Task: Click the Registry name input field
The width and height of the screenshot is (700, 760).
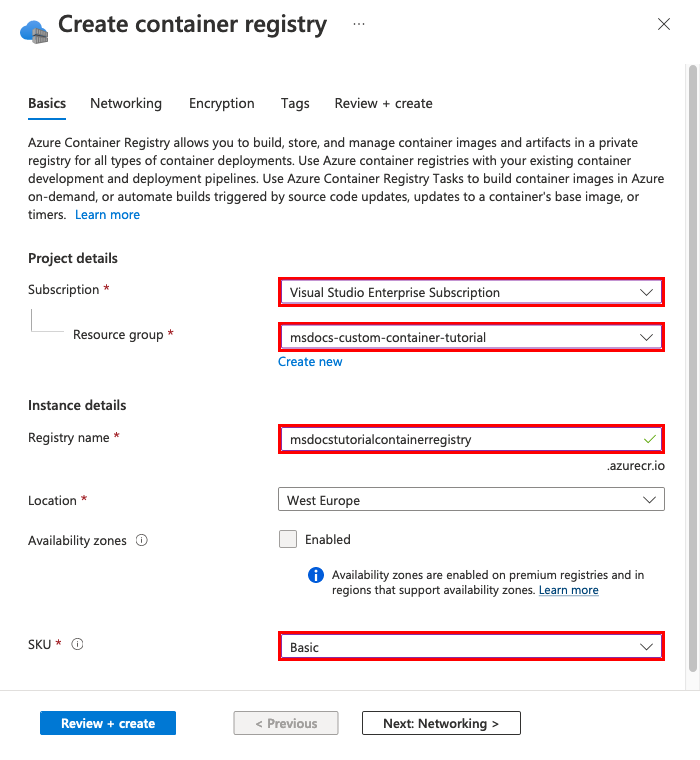Action: (x=460, y=439)
